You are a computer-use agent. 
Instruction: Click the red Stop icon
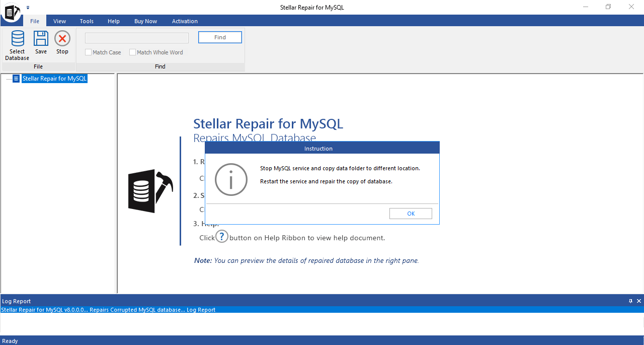point(62,38)
